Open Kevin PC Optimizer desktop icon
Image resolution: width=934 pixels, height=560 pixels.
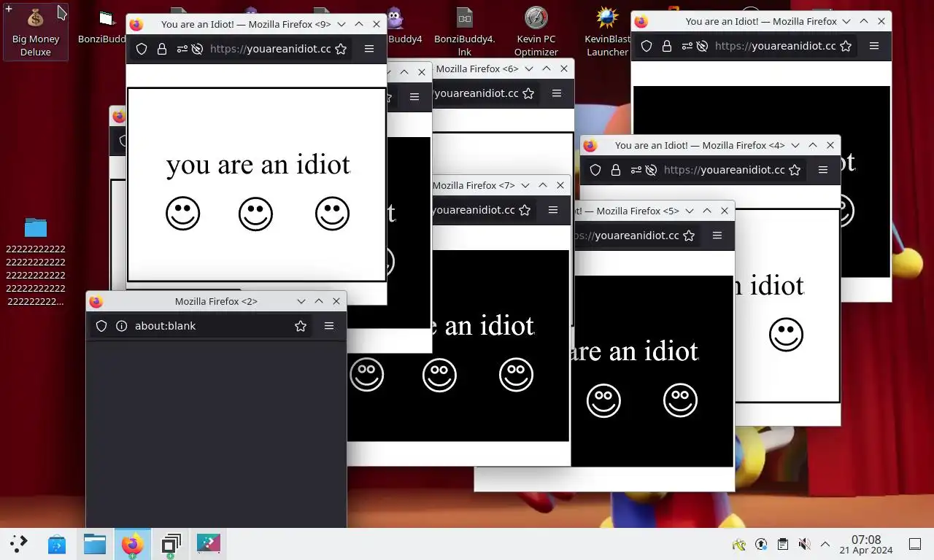click(536, 32)
